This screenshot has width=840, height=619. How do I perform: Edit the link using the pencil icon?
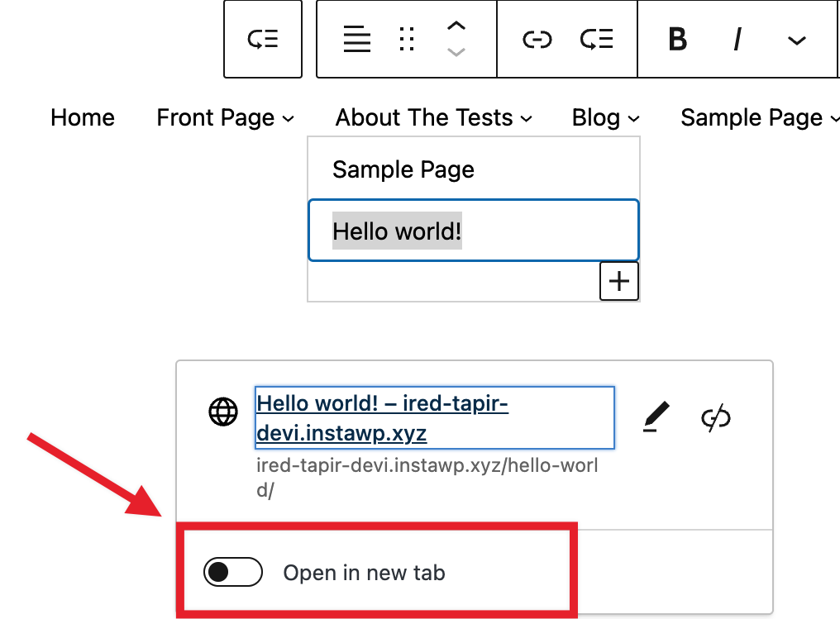(x=654, y=417)
